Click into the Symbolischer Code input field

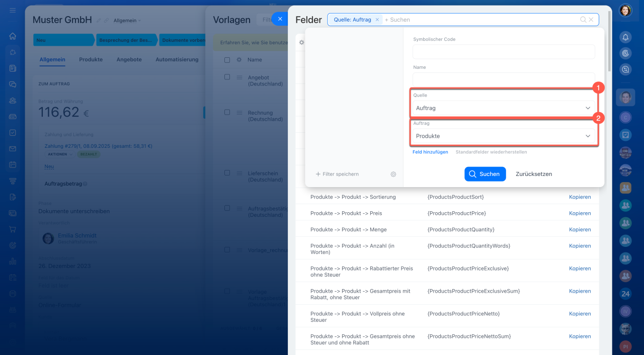(x=504, y=52)
